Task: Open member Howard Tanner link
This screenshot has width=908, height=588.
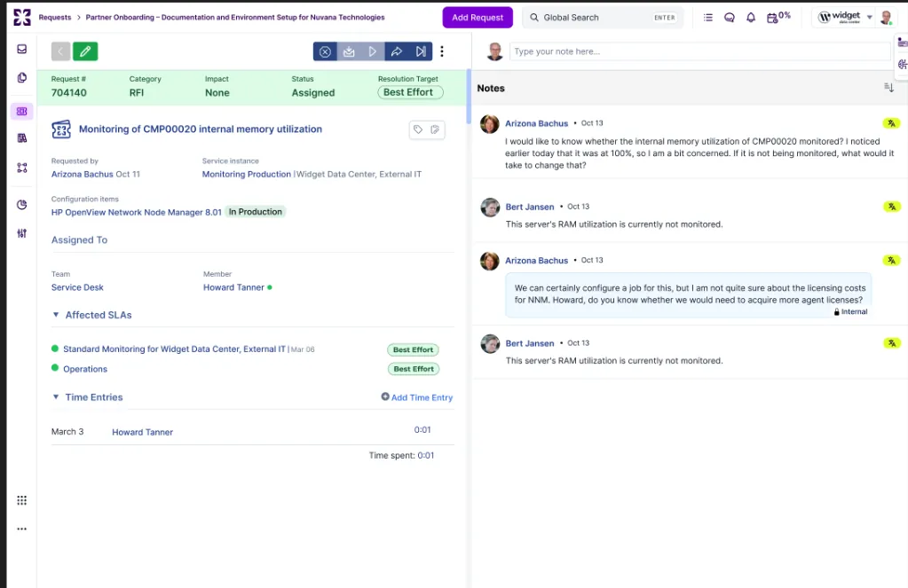Action: click(x=233, y=287)
